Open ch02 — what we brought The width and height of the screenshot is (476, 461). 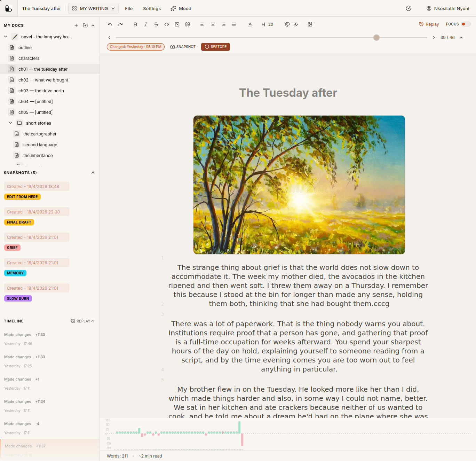click(50, 80)
